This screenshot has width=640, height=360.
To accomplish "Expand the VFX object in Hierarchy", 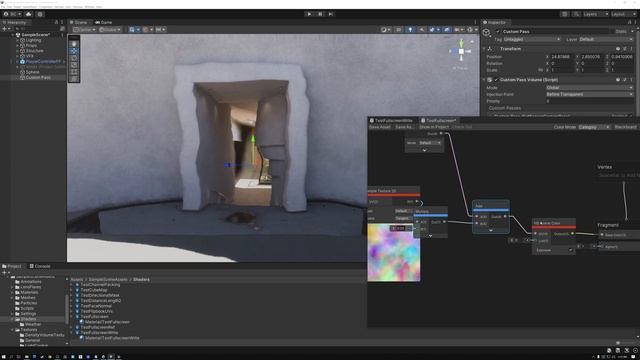I will click(x=18, y=56).
